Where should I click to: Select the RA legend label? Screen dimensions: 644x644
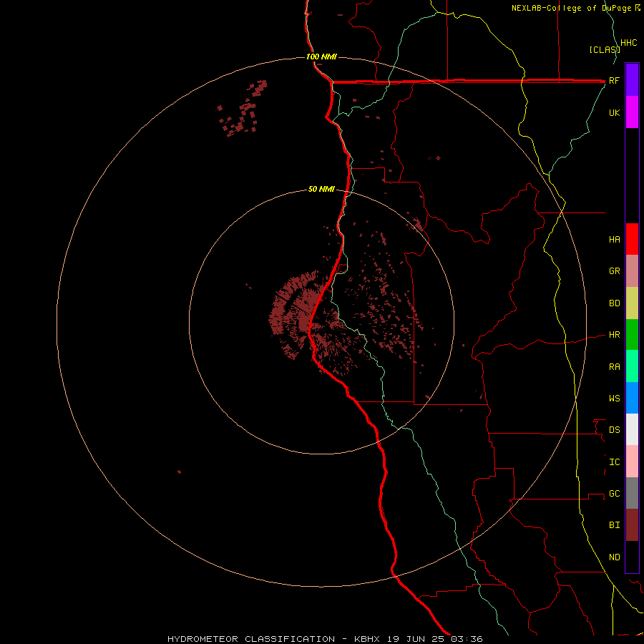click(614, 367)
